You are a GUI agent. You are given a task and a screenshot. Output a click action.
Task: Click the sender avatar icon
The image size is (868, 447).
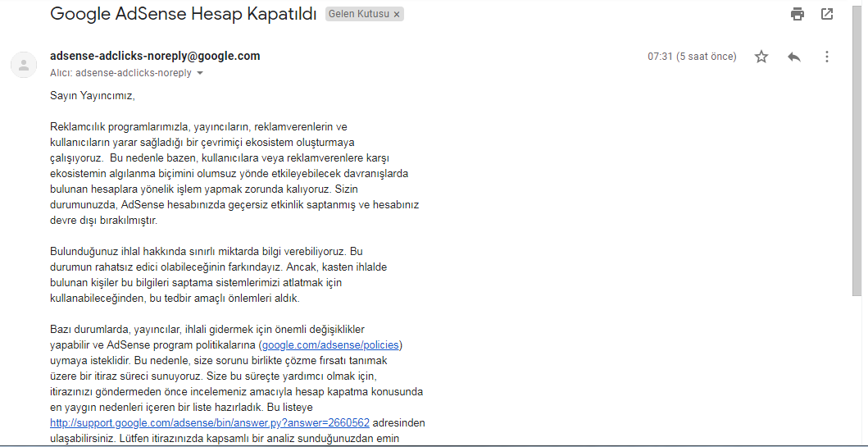pyautogui.click(x=24, y=65)
